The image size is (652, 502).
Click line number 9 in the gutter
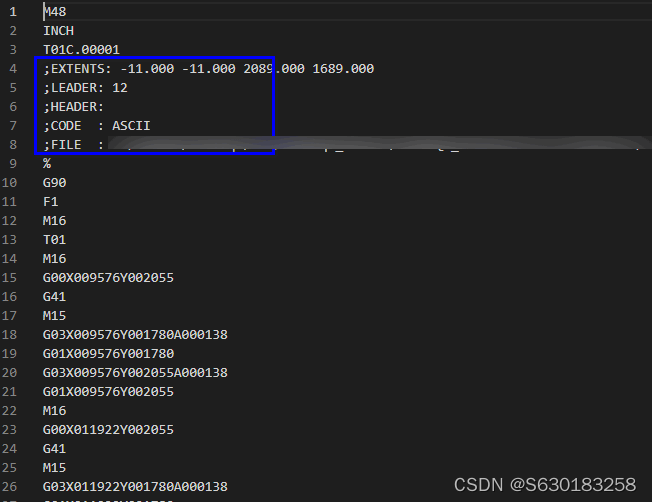click(x=13, y=164)
